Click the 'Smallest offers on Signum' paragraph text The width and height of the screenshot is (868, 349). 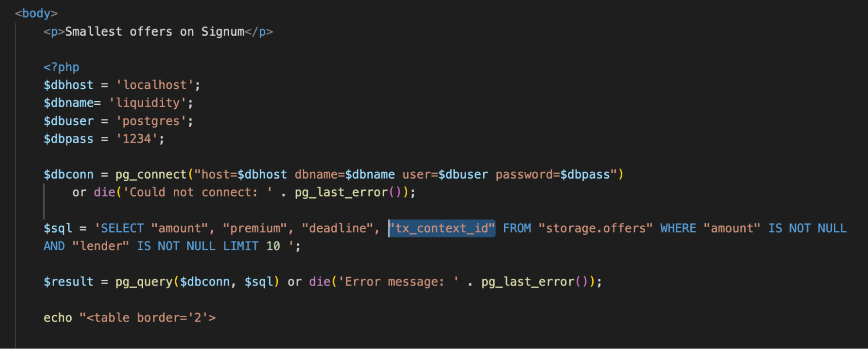point(155,32)
